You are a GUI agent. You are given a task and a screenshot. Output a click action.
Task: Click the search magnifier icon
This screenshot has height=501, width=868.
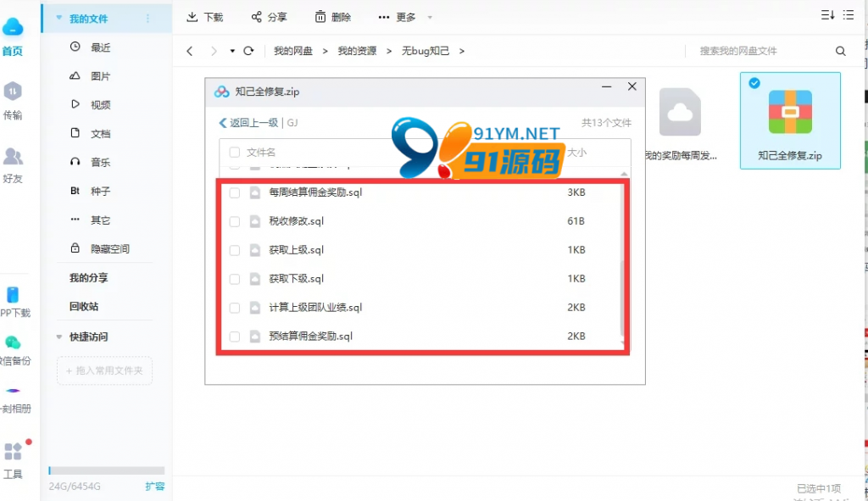840,51
